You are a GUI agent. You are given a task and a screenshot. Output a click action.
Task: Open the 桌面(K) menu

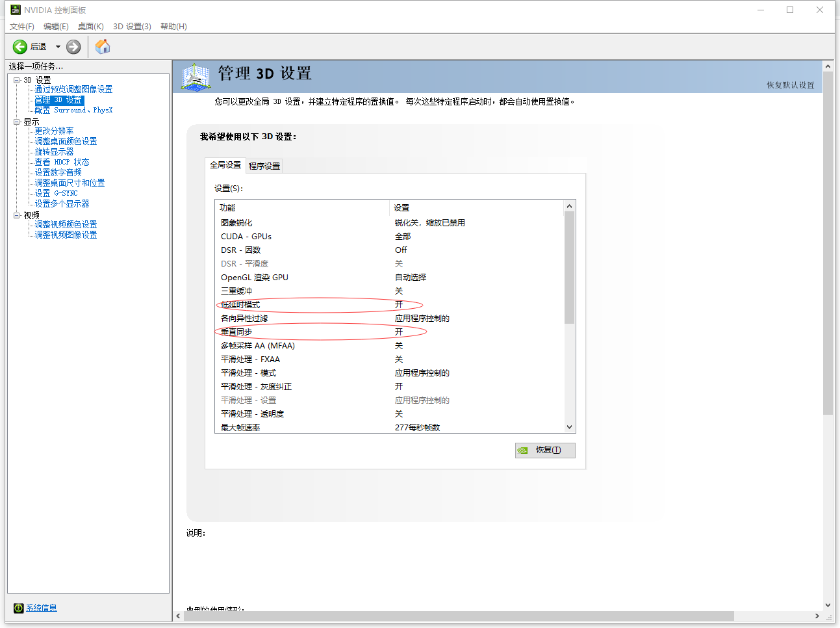pyautogui.click(x=91, y=27)
